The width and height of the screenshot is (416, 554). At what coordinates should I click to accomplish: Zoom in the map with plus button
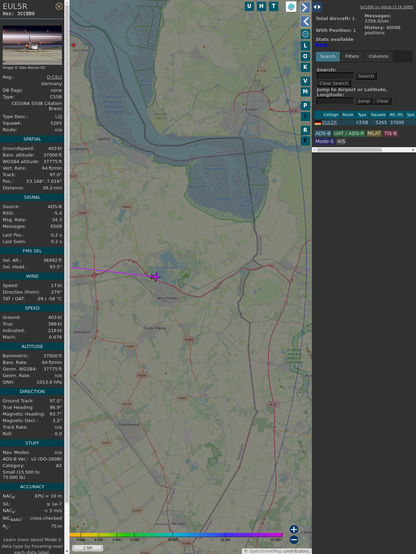pyautogui.click(x=294, y=529)
